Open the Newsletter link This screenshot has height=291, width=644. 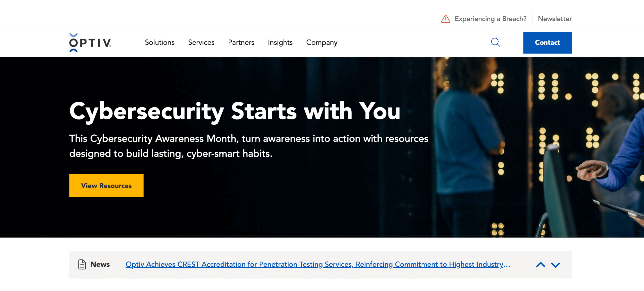pos(555,19)
